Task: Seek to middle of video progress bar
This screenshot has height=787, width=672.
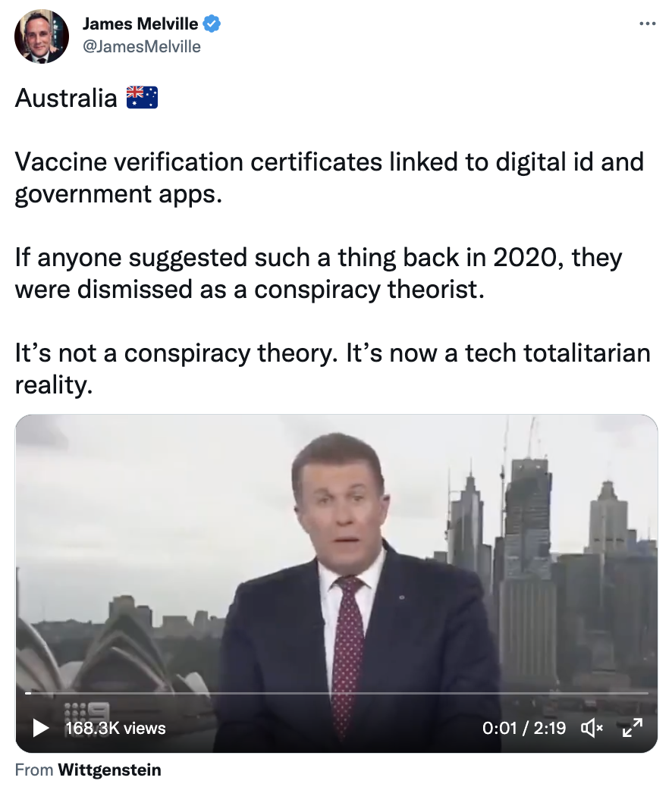Action: pos(337,693)
